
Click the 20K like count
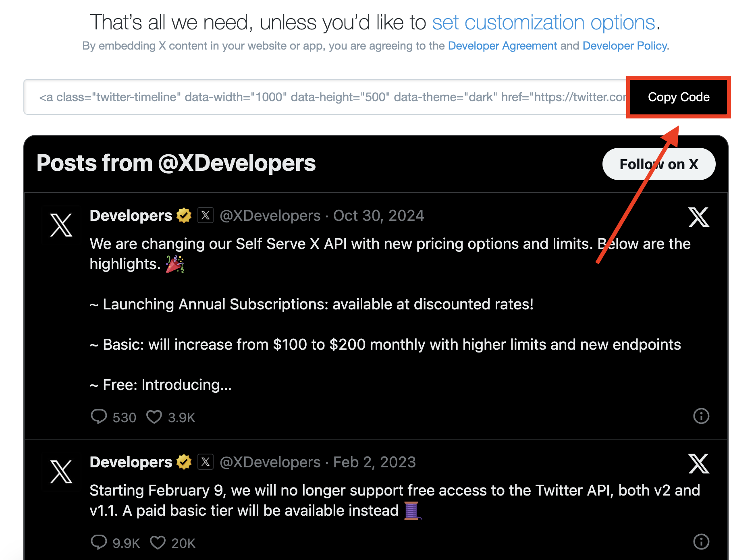[x=183, y=543]
